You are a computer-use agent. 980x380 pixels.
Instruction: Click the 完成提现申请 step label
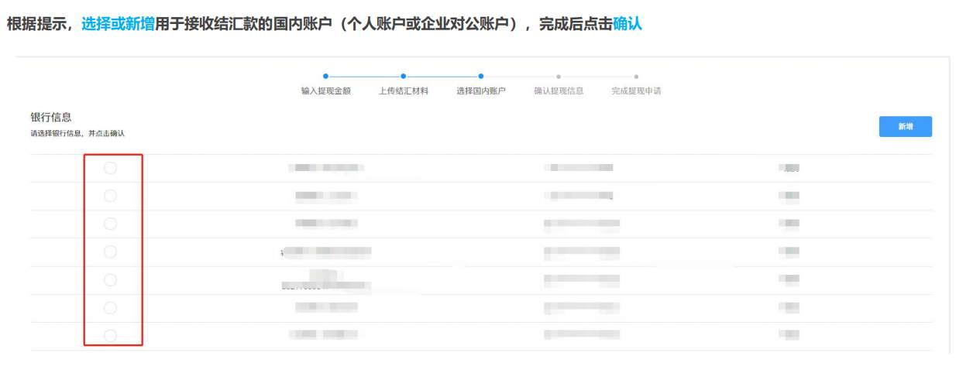(x=636, y=91)
